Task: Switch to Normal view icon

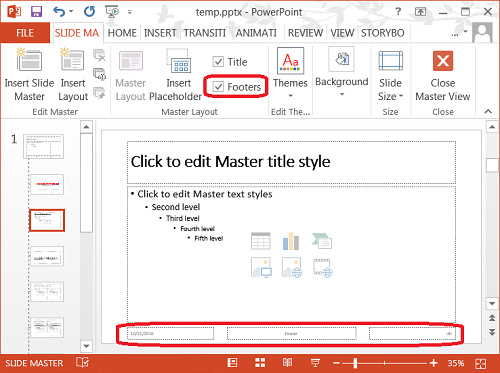Action: [232, 363]
